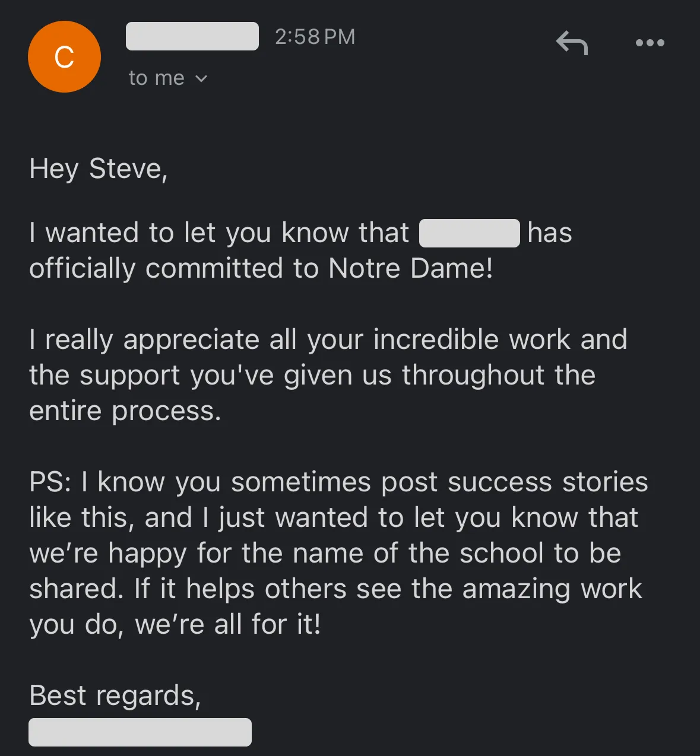Click the words "Notre Dame!" in the message
This screenshot has width=700, height=756.
410,268
